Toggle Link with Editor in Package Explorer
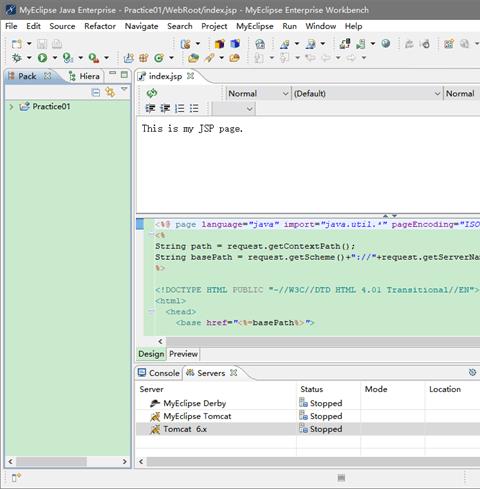Image resolution: width=480 pixels, height=489 pixels. coord(110,92)
